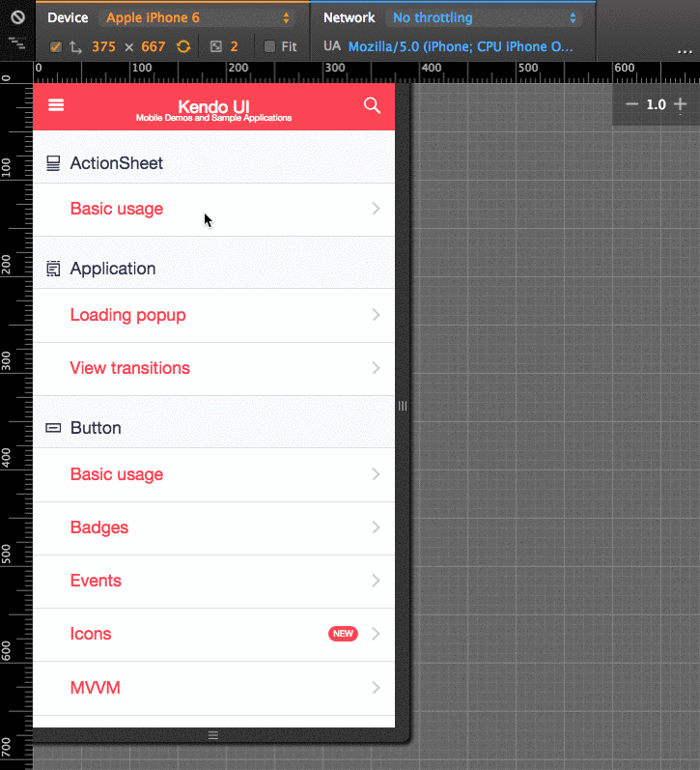
Task: Click the Device label
Action: tap(68, 17)
